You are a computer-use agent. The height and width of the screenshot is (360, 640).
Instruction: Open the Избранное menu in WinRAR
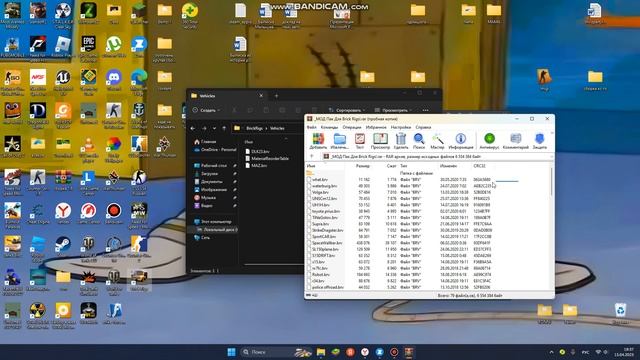pyautogui.click(x=376, y=127)
